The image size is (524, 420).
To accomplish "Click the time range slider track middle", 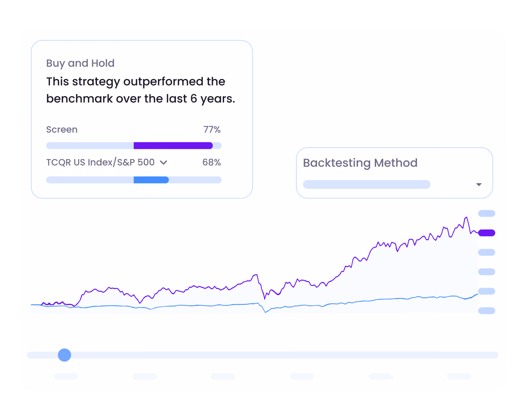I will (262, 355).
